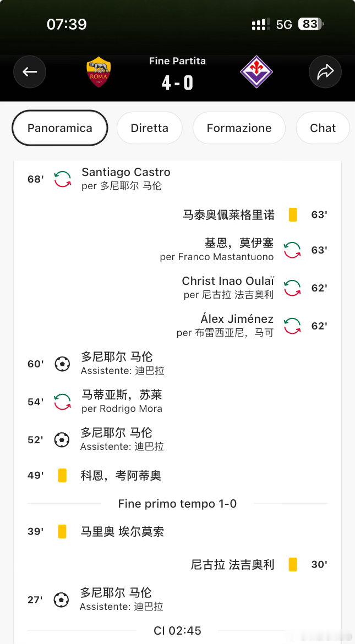Tap the 68' Santiago Castro substitution icon
This screenshot has width=355, height=644.
pos(62,179)
